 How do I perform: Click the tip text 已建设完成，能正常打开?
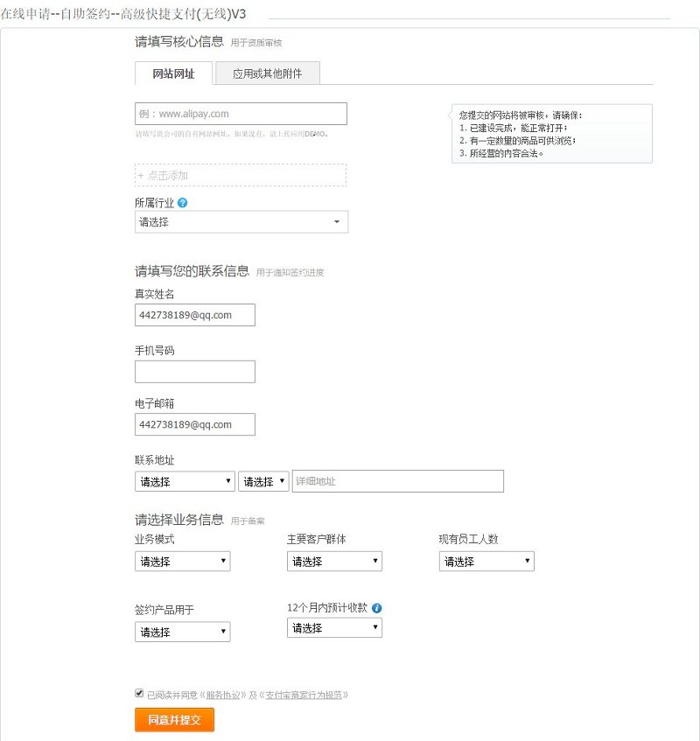518,128
